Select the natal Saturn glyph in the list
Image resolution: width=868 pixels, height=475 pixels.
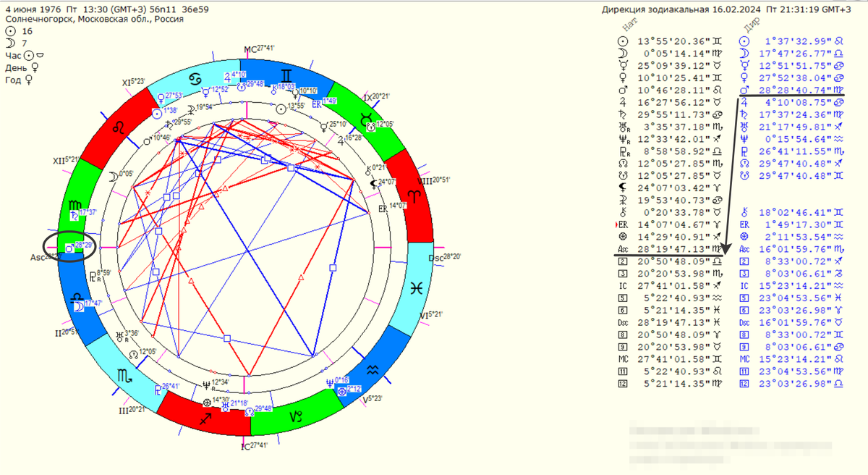coord(623,113)
